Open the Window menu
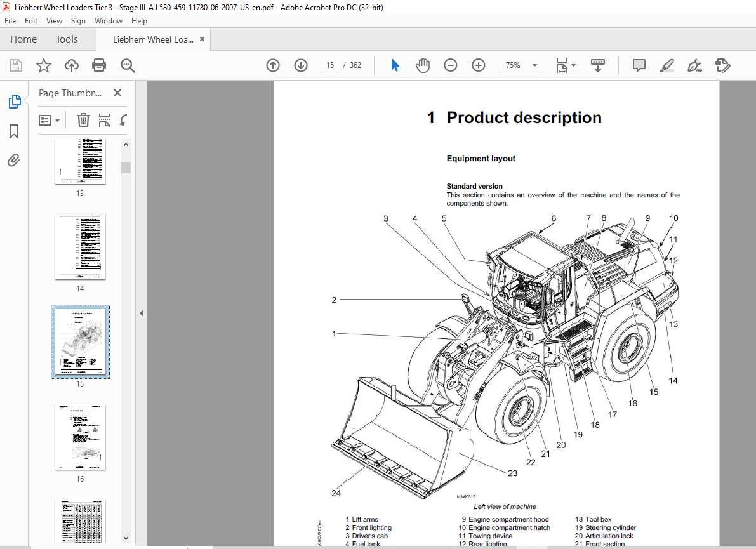 (x=109, y=21)
